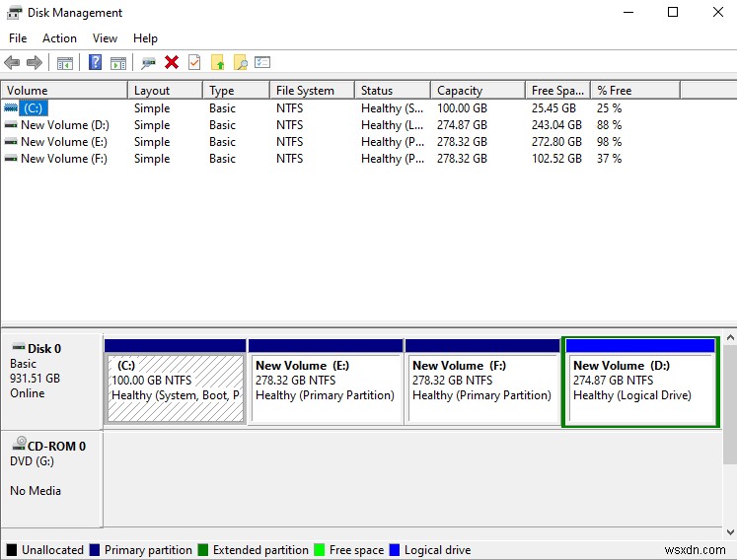
Task: Open the File menu
Action: (18, 38)
